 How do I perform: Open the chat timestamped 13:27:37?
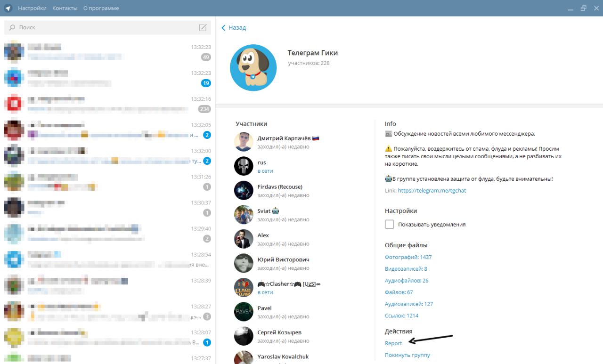tap(107, 357)
